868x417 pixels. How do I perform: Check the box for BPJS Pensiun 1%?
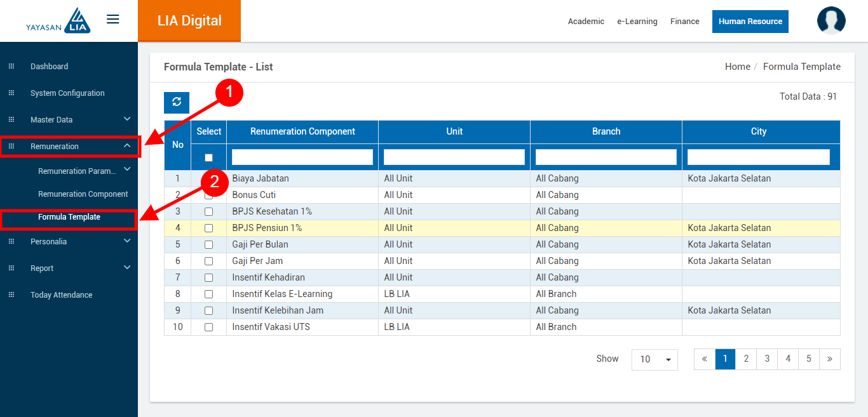(208, 228)
